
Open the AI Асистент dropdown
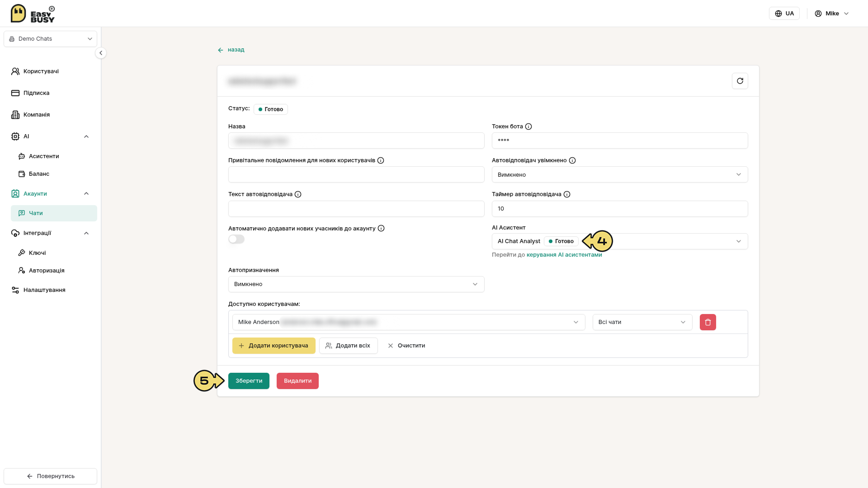[x=620, y=241]
